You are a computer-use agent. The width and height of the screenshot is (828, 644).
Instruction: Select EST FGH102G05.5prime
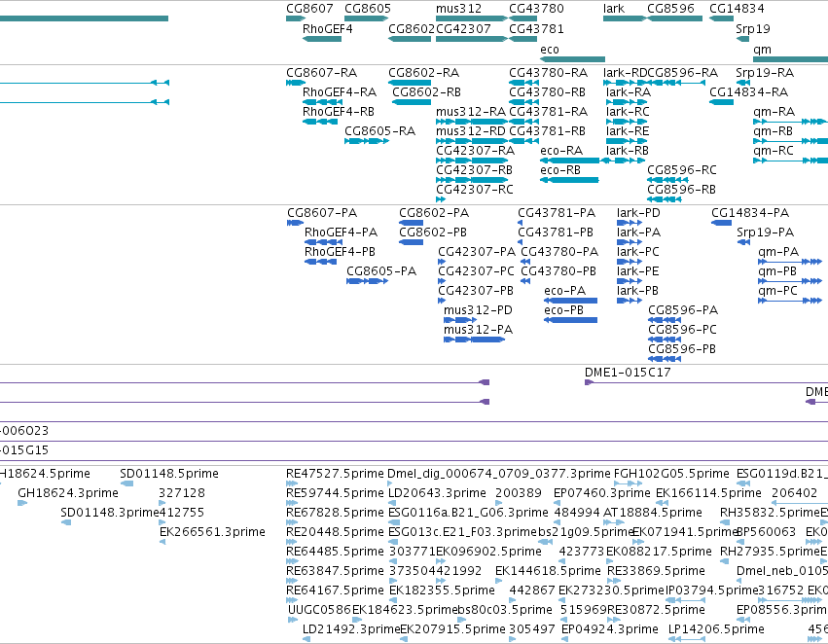[x=628, y=483]
